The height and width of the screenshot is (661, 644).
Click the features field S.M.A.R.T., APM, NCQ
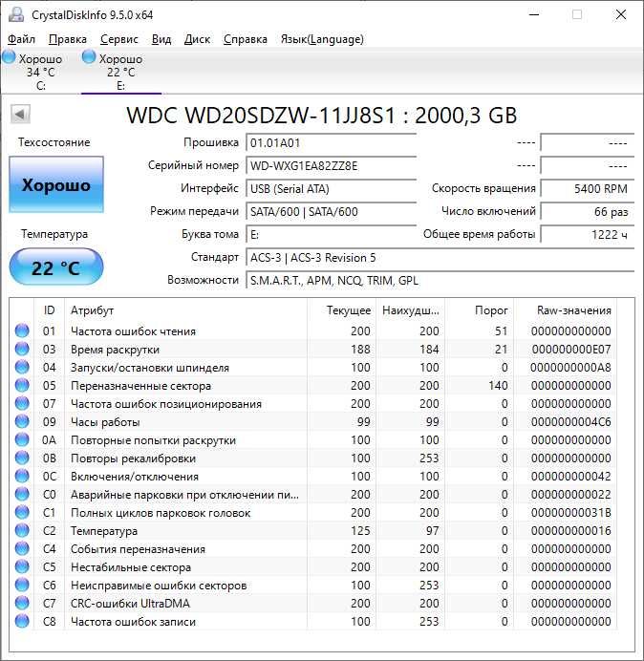(440, 280)
